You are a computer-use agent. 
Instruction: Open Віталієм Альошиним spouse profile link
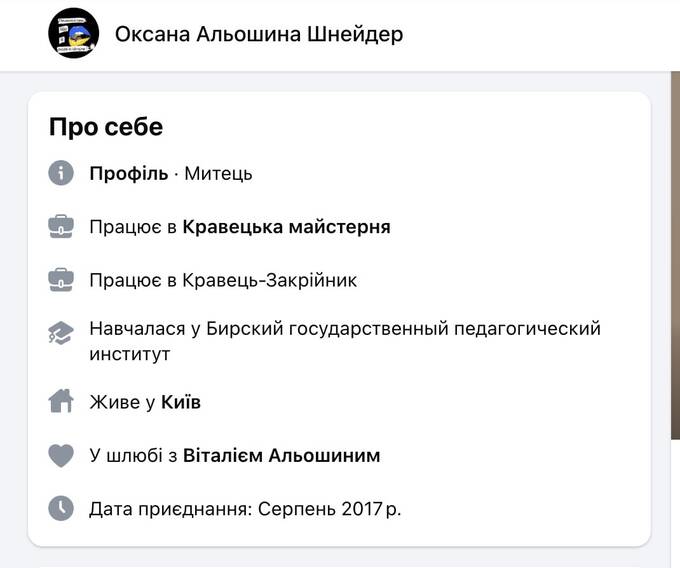tap(282, 455)
